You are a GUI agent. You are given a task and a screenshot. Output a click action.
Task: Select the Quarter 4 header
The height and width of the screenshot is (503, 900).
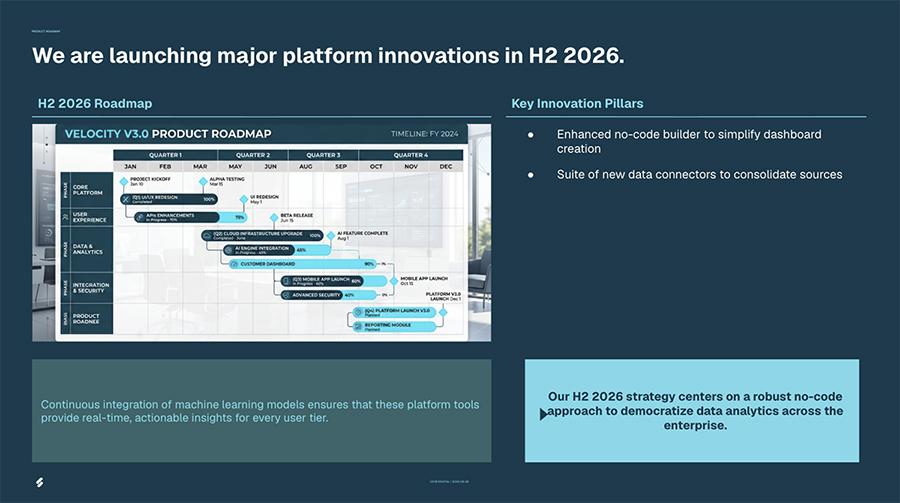(x=411, y=155)
